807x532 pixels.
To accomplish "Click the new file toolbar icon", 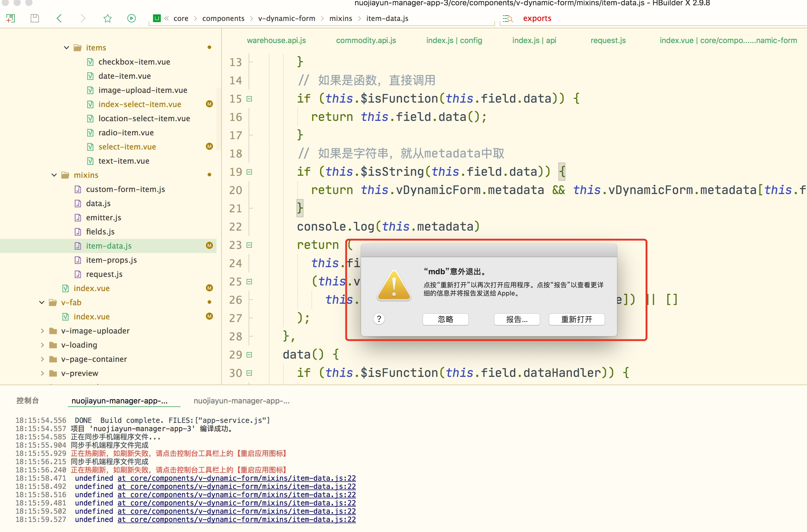I will pos(11,18).
